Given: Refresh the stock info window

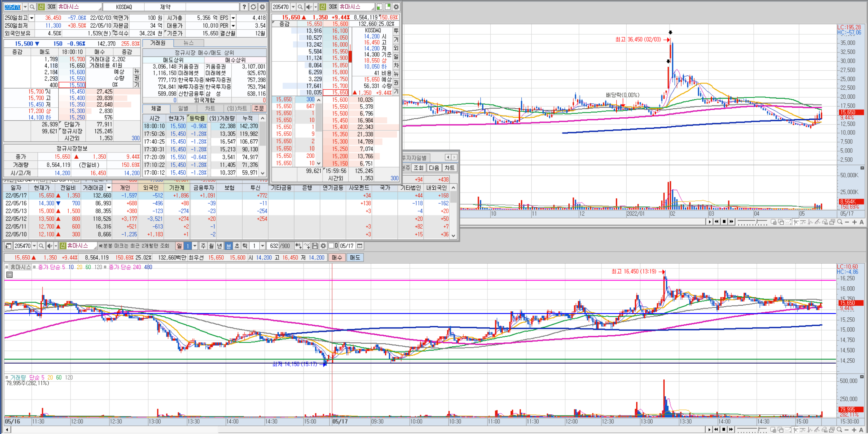Looking at the screenshot, I should point(253,7).
